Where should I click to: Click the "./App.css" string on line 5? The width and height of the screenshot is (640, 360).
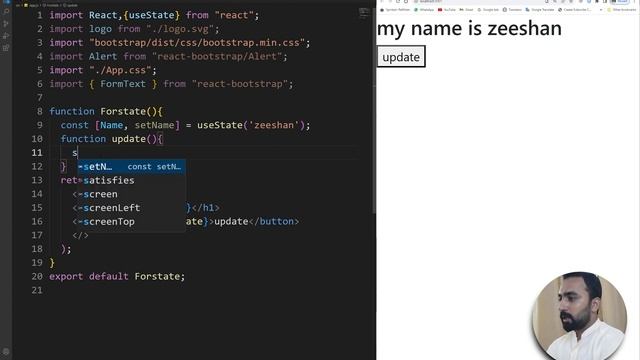pos(120,70)
